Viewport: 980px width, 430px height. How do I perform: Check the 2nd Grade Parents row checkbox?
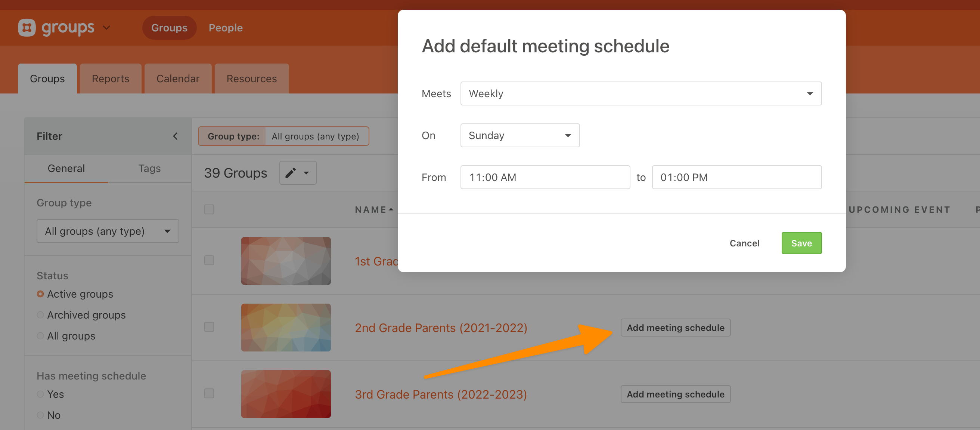[x=209, y=327]
